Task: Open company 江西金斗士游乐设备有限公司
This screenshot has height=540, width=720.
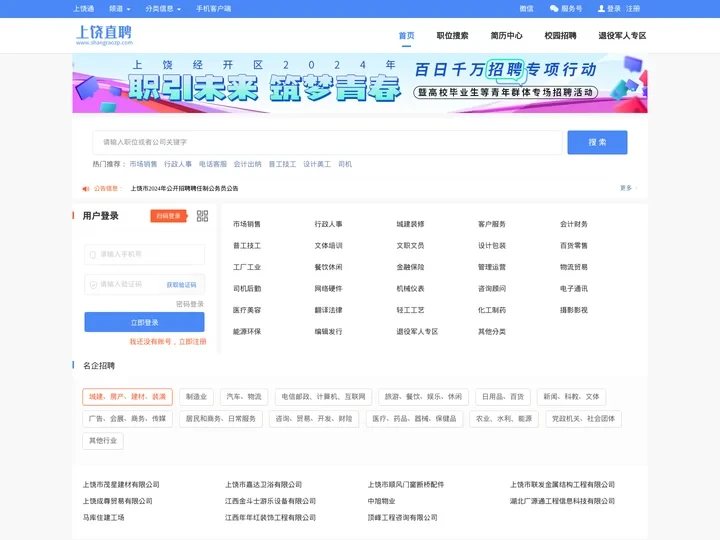Action: [x=270, y=501]
